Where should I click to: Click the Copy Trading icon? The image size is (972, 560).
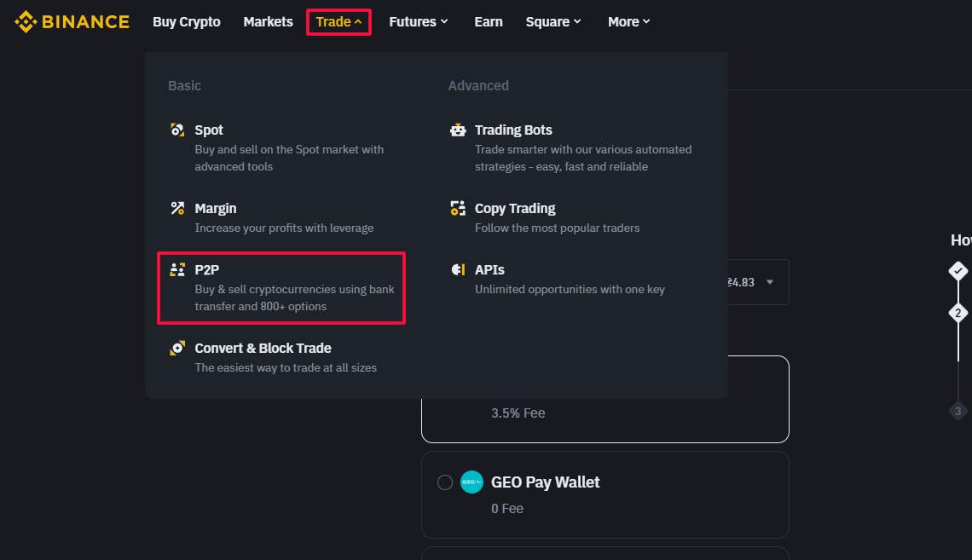click(458, 208)
